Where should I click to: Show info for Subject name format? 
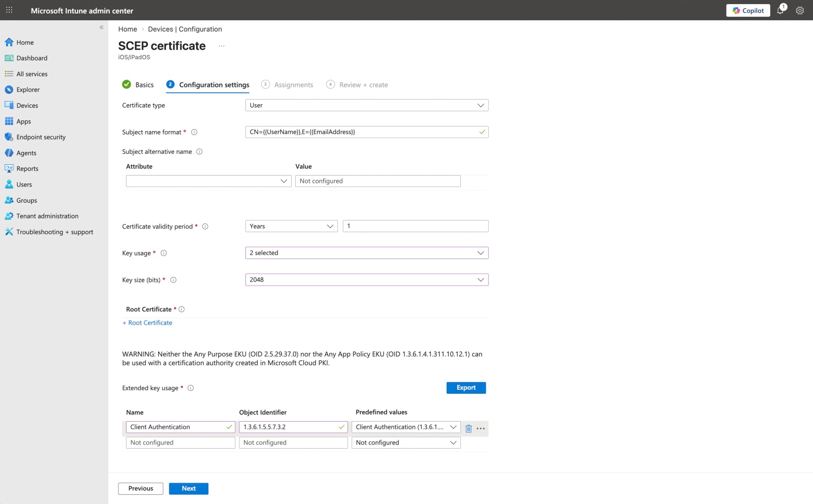pos(194,132)
